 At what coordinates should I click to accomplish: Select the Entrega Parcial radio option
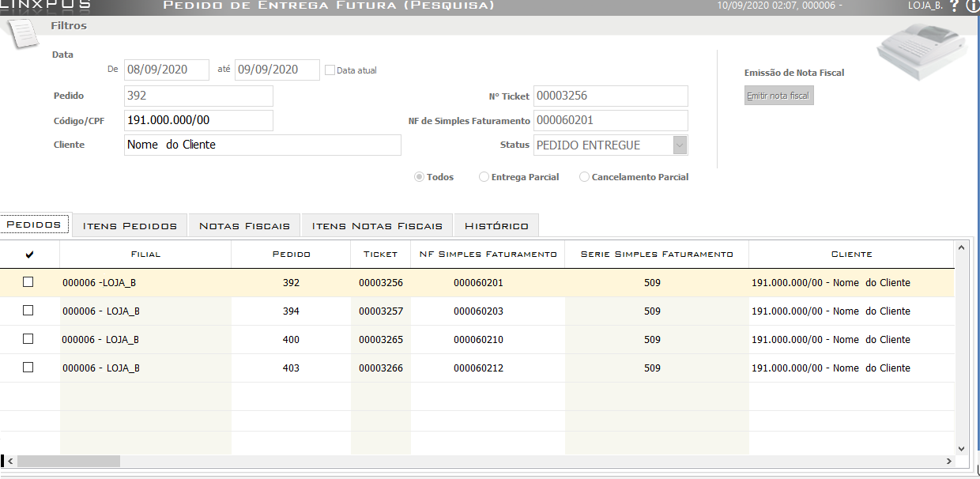(x=484, y=177)
